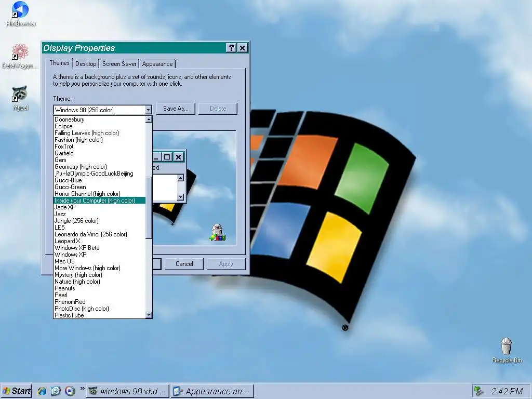Open Windows Media Player quick launch icon
This screenshot has height=399, width=532.
click(x=70, y=391)
